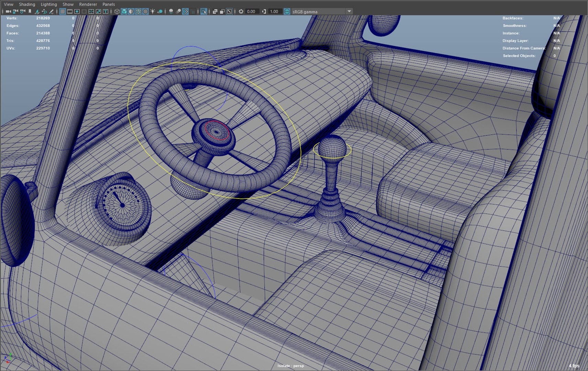
Task: Toggle the Film Gate display
Action: 70,11
